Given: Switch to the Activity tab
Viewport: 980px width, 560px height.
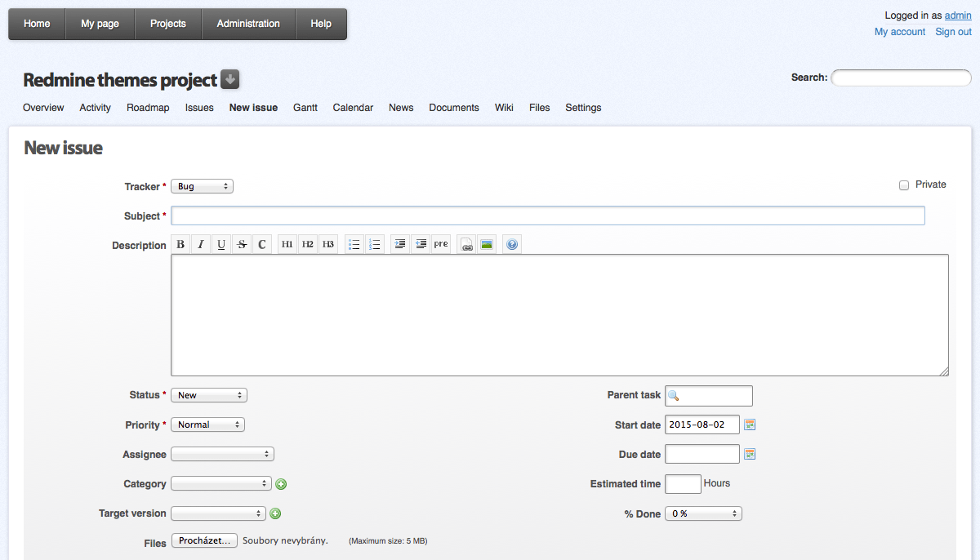Looking at the screenshot, I should coord(96,108).
